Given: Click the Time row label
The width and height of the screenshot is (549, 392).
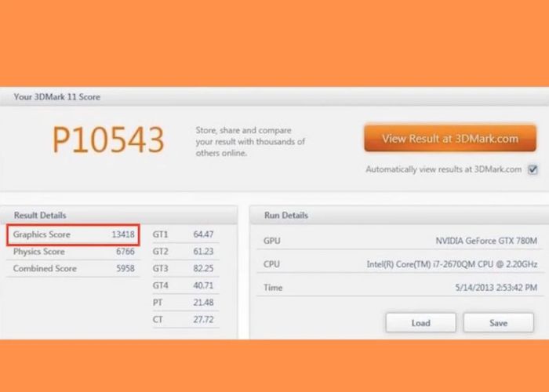Looking at the screenshot, I should click(x=273, y=288).
